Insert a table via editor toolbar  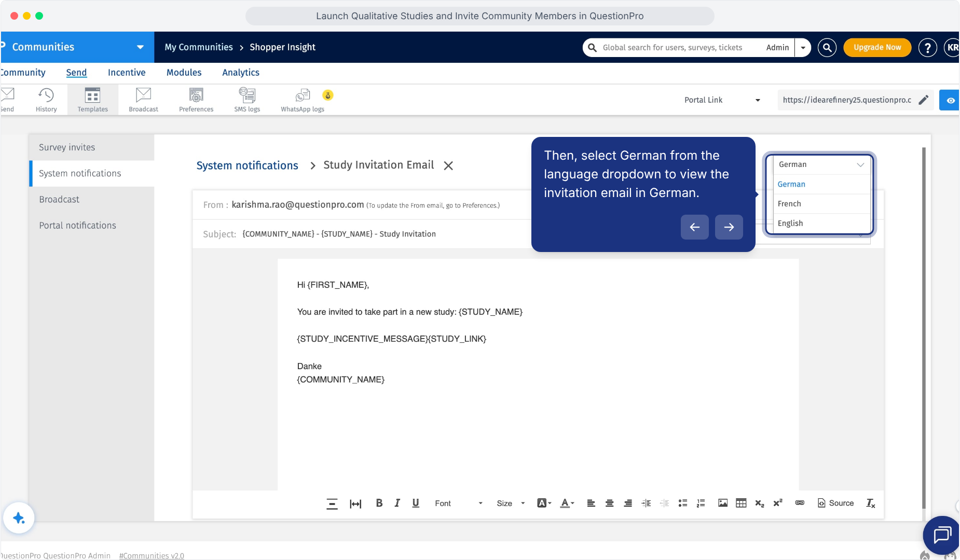741,503
